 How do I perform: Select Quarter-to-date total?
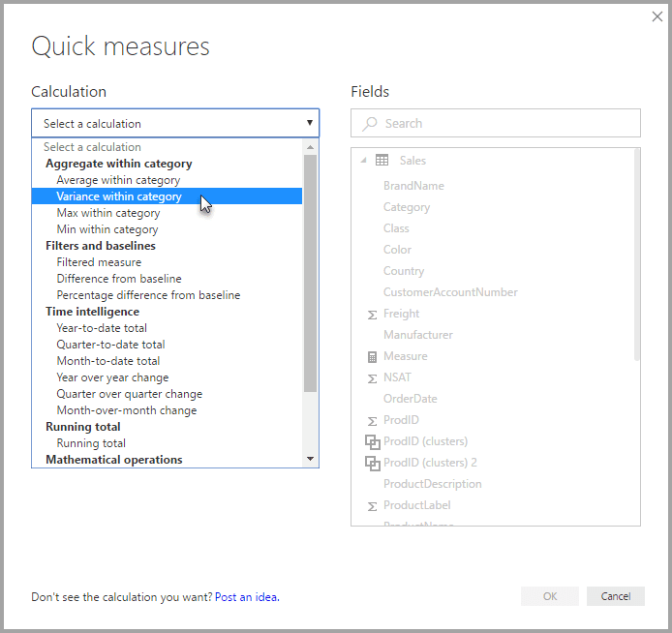click(167, 345)
